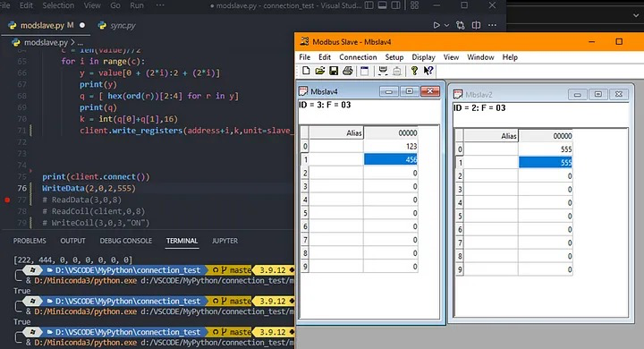Open the editor More Actions ellipsis menu
Viewport: 644px width, 349px height.
point(492,25)
